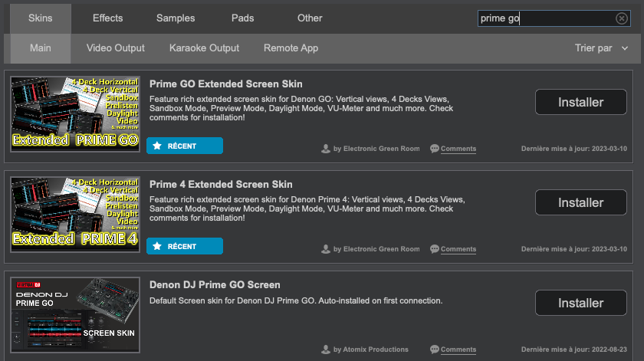
Task: Click the speech bubble icon for Denon DJ Prime GO Screen
Action: [x=435, y=350]
